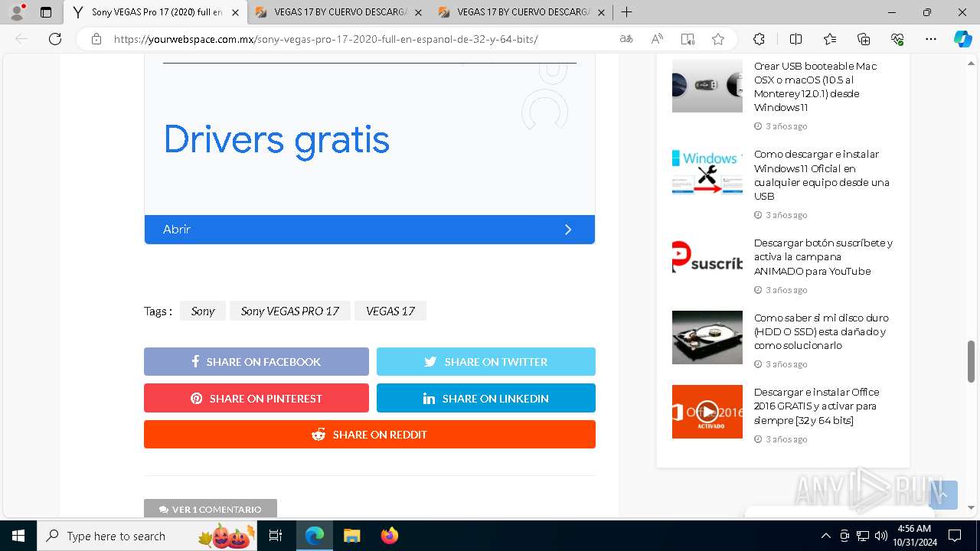Open browser essentials heart icon
This screenshot has width=980, height=551.
pos(897,39)
